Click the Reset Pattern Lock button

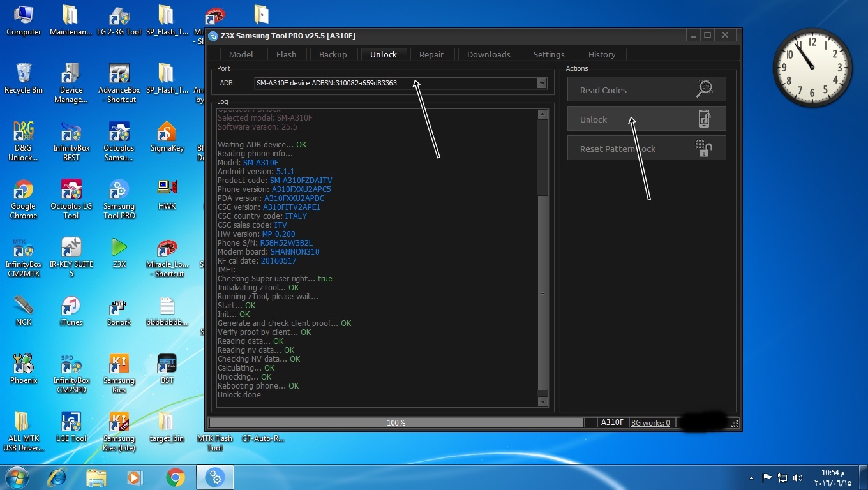coord(647,148)
